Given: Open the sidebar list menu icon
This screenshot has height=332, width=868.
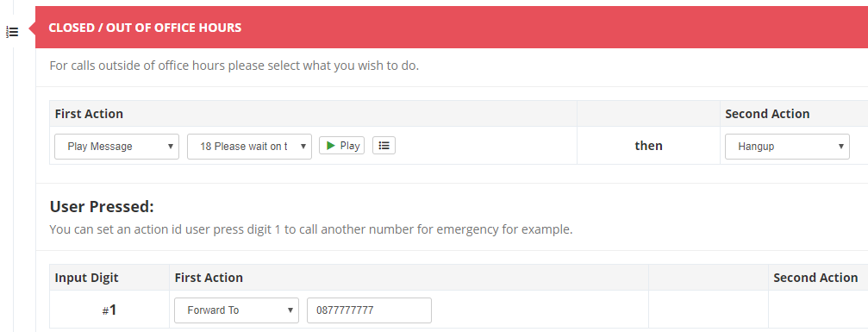Looking at the screenshot, I should coord(12,32).
